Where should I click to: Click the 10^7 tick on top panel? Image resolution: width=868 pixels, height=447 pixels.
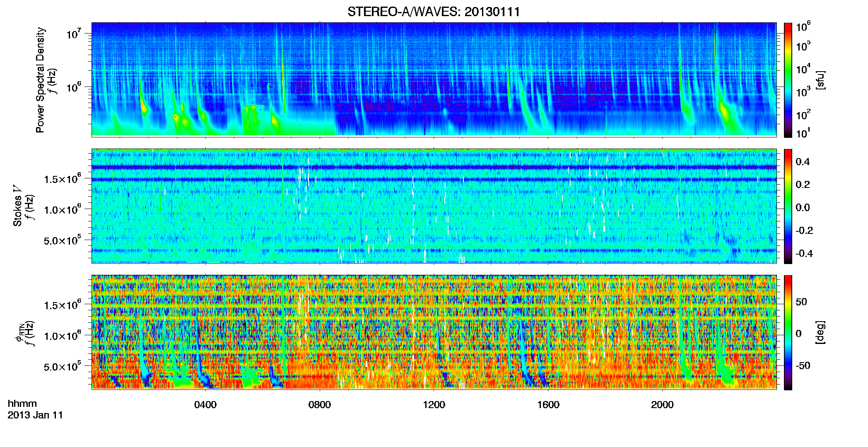tap(73, 34)
